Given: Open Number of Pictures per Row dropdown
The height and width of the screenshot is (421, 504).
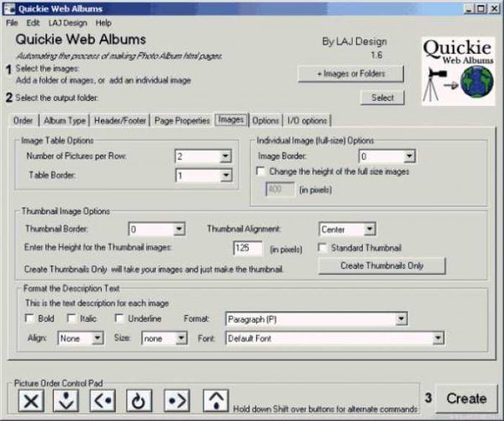Looking at the screenshot, I should (225, 156).
